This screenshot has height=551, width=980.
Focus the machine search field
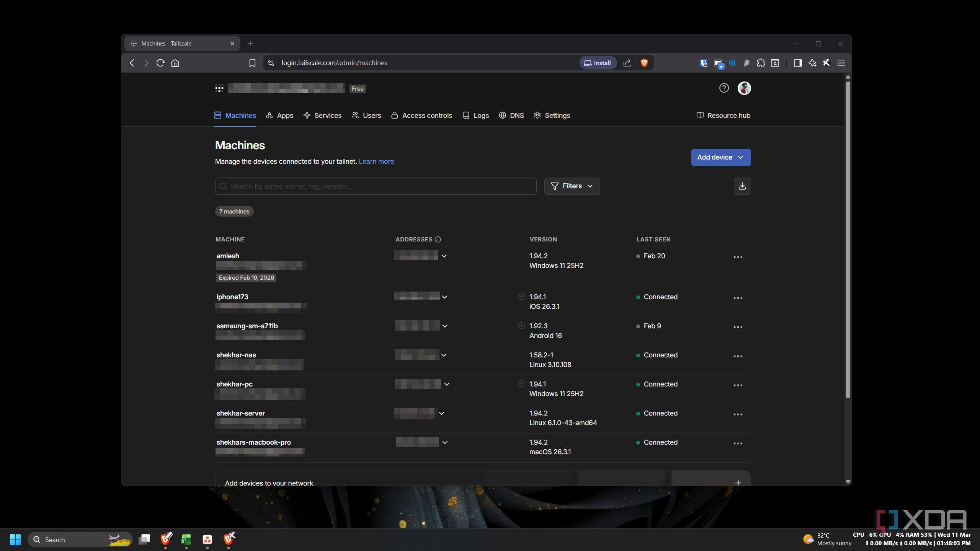pyautogui.click(x=376, y=186)
